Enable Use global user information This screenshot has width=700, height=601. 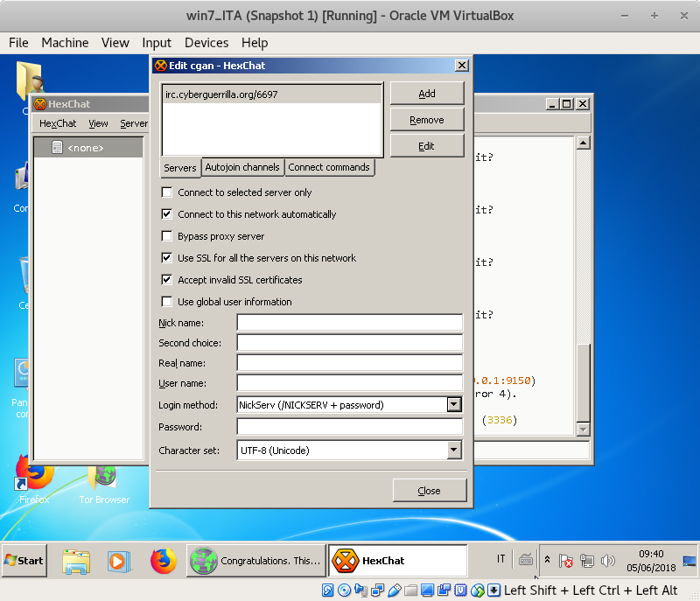click(167, 302)
